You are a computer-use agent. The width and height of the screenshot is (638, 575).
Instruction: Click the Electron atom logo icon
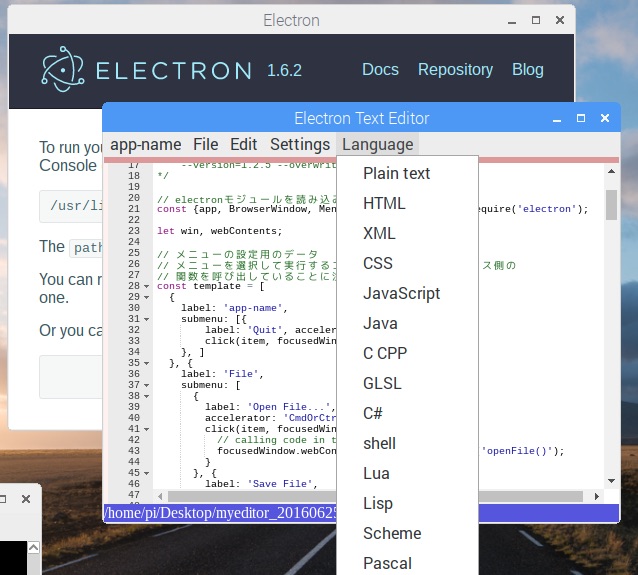(63, 69)
